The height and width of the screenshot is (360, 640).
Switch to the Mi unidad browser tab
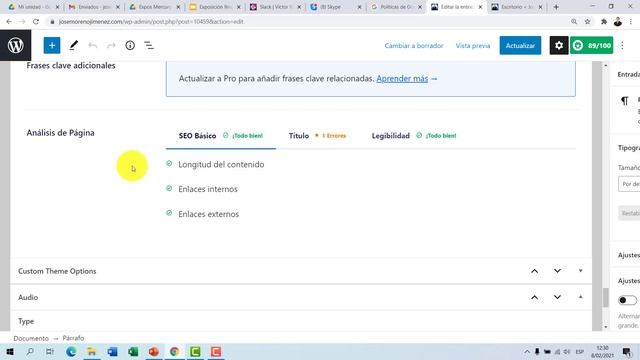[x=33, y=7]
